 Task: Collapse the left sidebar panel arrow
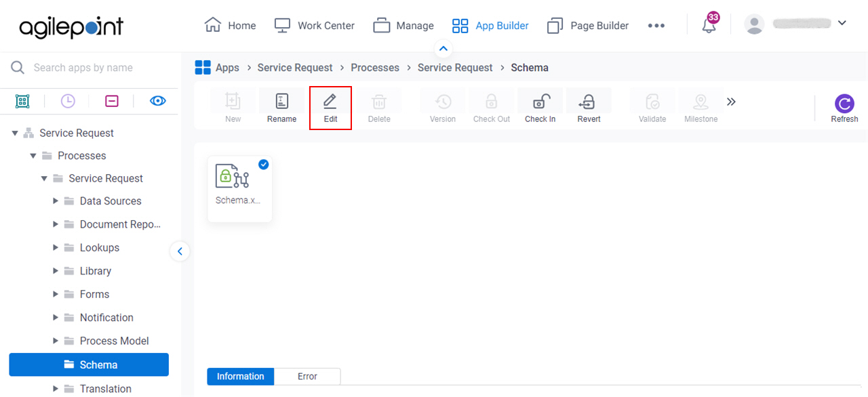pos(180,251)
